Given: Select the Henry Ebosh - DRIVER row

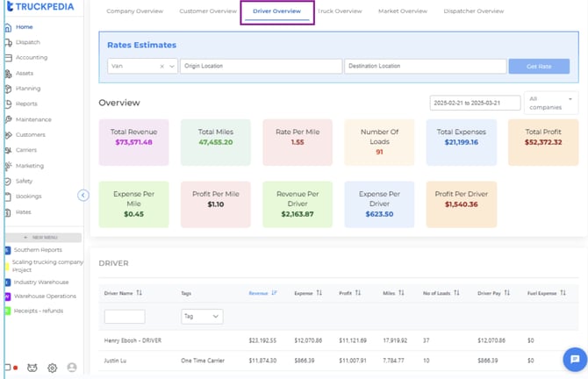Looking at the screenshot, I should click(339, 340).
